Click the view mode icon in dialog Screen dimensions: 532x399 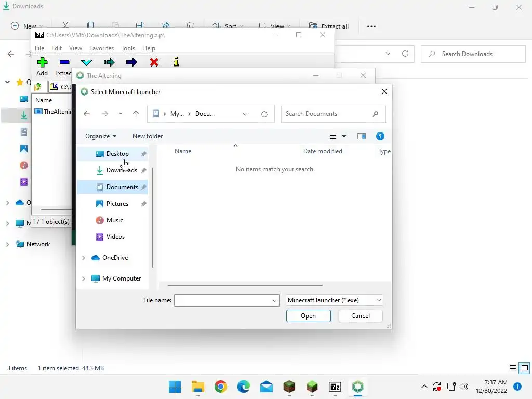coord(333,136)
